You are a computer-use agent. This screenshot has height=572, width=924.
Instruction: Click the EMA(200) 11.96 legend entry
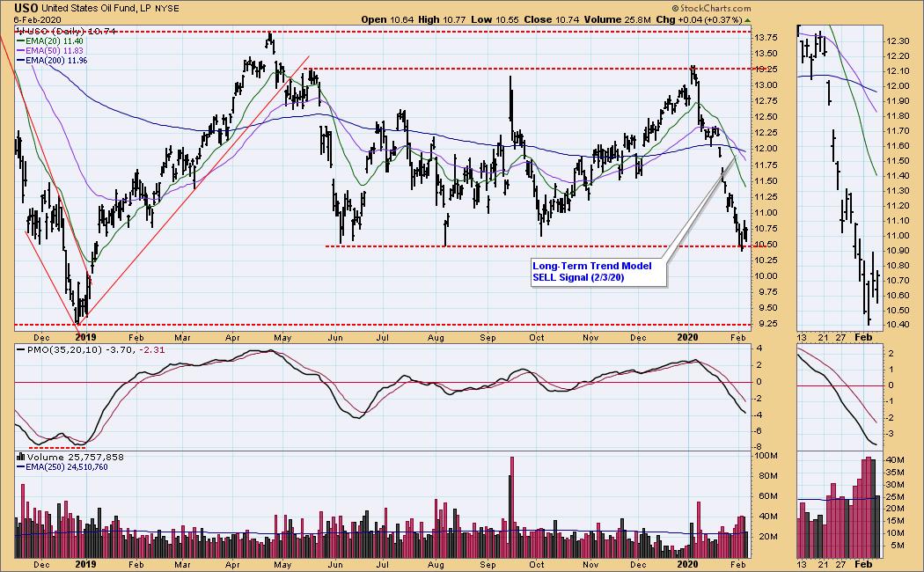point(52,60)
